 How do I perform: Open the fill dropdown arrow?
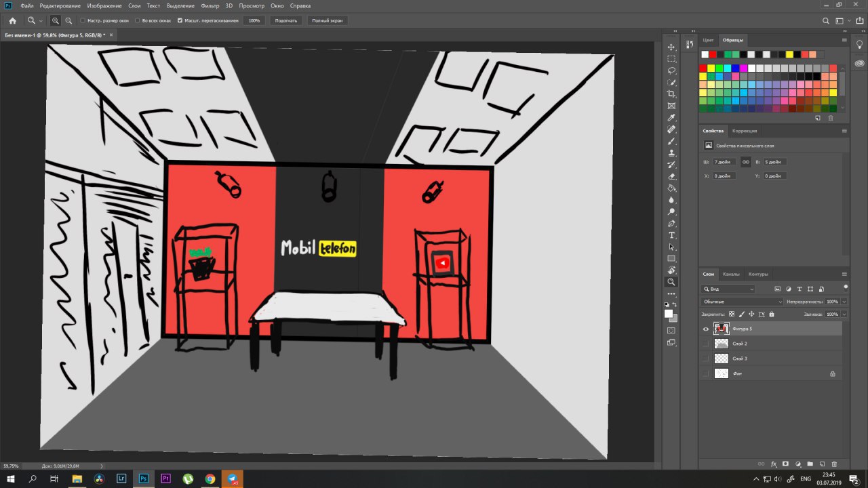pyautogui.click(x=845, y=314)
